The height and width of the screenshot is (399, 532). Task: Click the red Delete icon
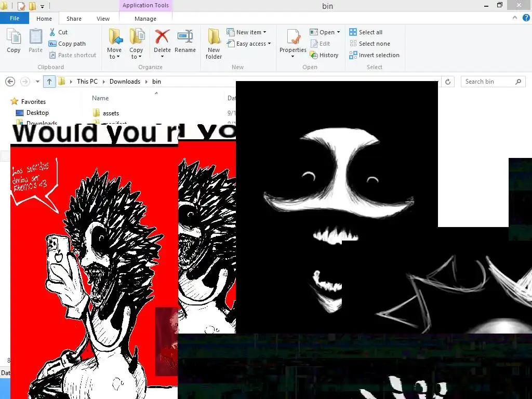click(162, 36)
